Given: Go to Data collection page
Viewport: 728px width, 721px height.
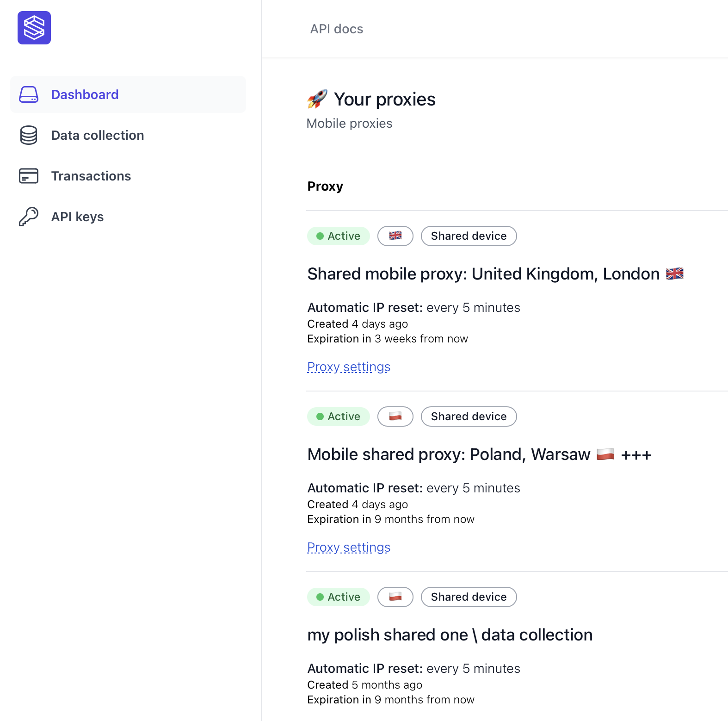Looking at the screenshot, I should [98, 135].
